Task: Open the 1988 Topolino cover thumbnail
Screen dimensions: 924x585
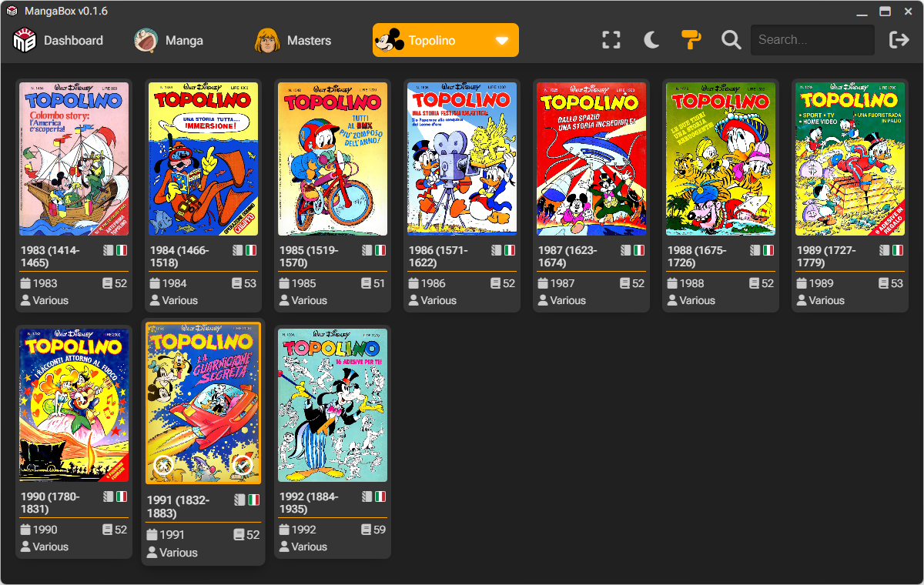Action: point(721,159)
